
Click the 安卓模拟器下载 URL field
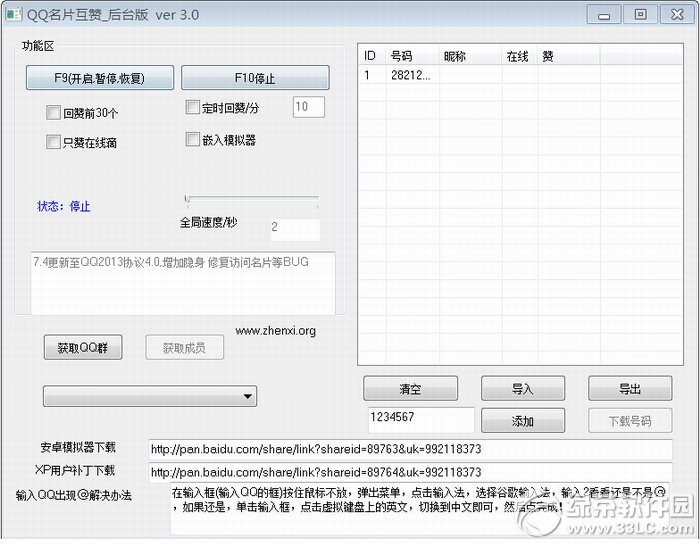pyautogui.click(x=410, y=449)
